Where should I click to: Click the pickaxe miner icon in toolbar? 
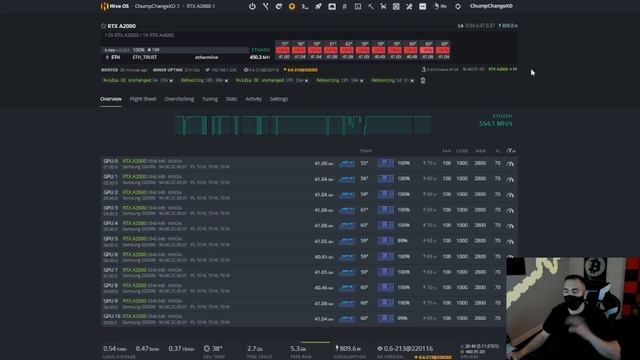(x=371, y=6)
